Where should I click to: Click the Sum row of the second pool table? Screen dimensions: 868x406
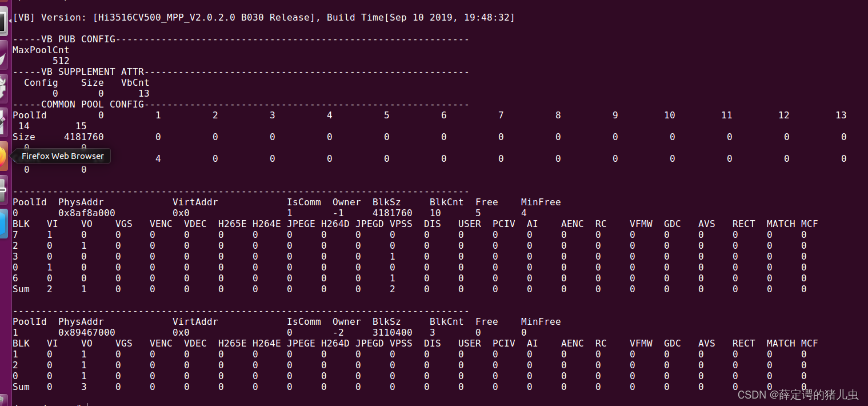click(21, 387)
